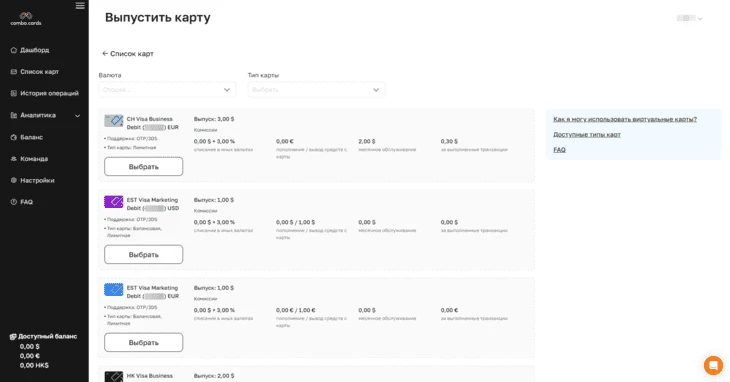730x382 pixels.
Task: Click Выбрать for EST Visa Marketing USD card
Action: click(143, 255)
